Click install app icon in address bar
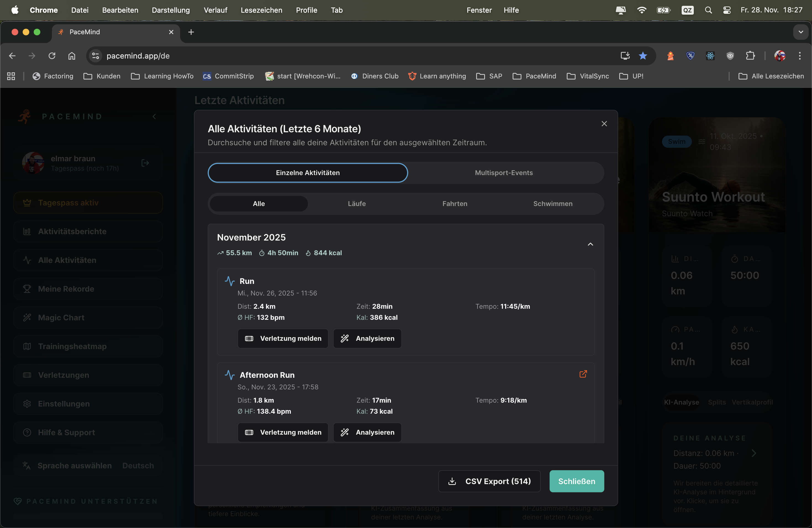The image size is (812, 528). pyautogui.click(x=625, y=56)
